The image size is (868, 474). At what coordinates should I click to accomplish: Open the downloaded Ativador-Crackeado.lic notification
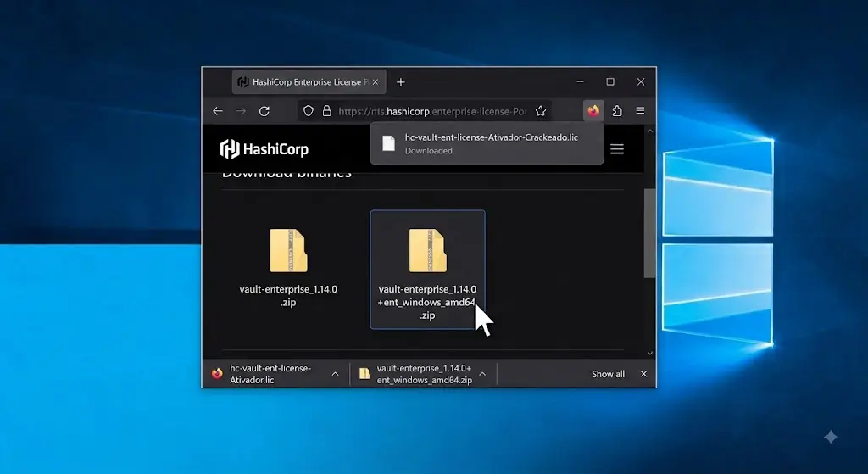pos(487,143)
